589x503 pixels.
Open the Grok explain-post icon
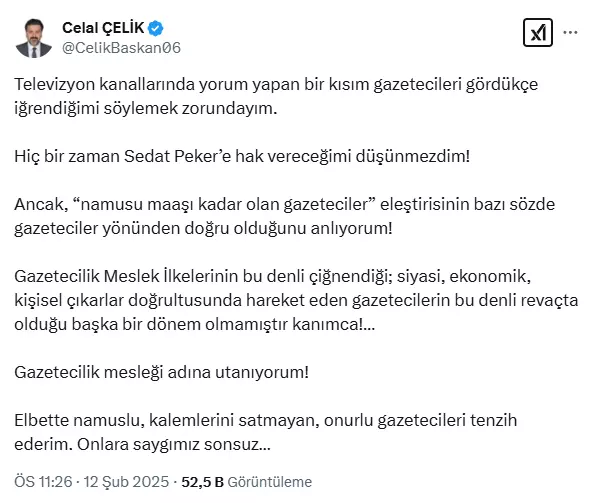(538, 33)
